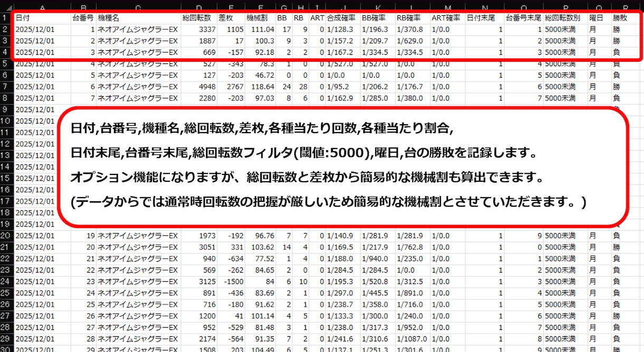Click the cell 1/285.0
This screenshot has width=644, height=352.
click(x=377, y=98)
